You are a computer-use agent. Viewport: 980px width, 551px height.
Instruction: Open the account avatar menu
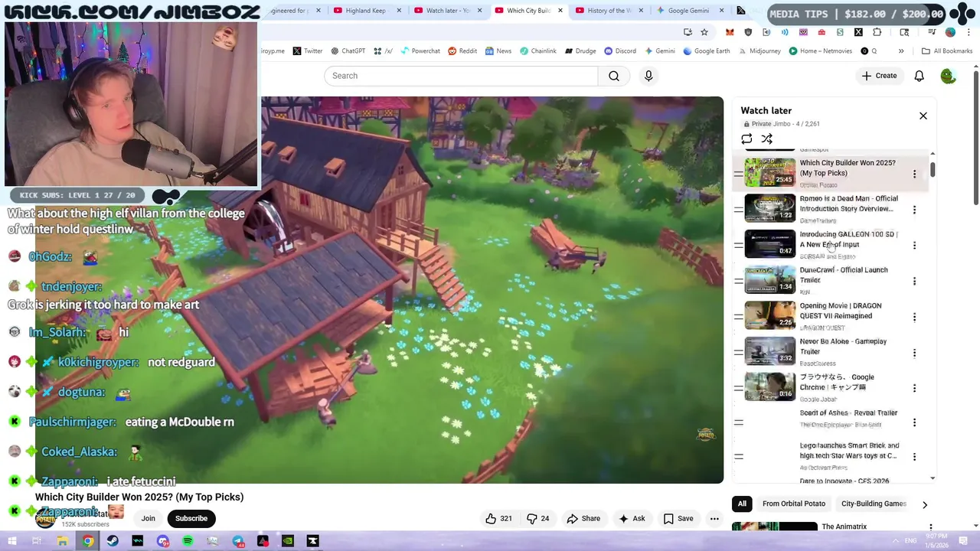point(948,76)
